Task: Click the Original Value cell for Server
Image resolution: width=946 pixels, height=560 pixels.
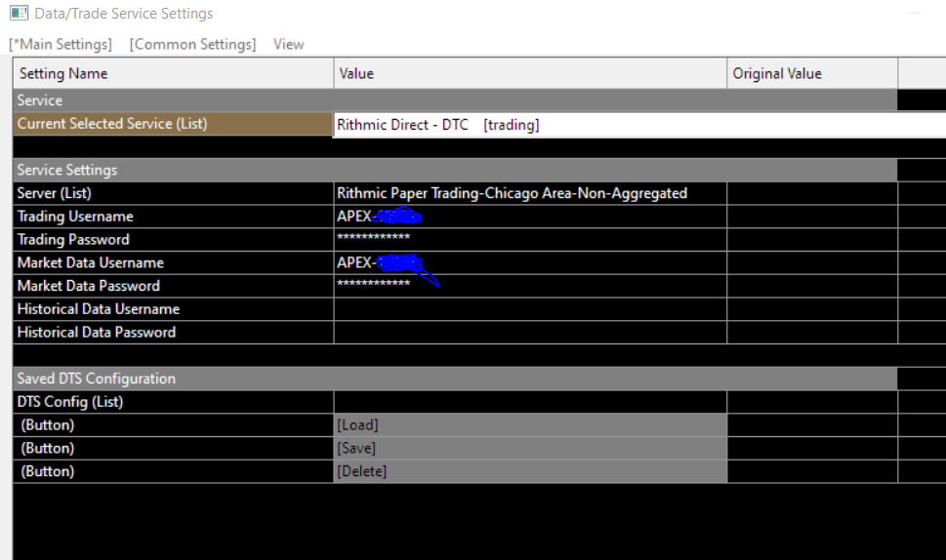Action: pos(812,193)
